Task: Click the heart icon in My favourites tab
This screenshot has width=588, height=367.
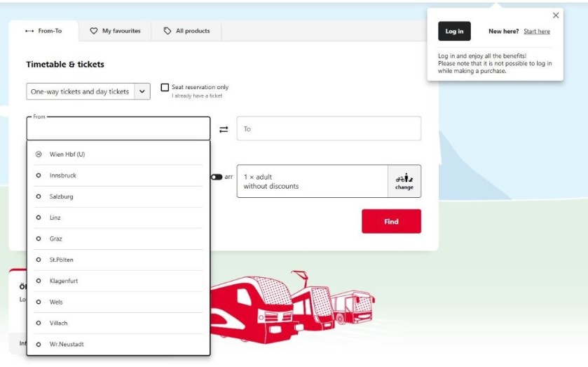Action: pos(94,31)
